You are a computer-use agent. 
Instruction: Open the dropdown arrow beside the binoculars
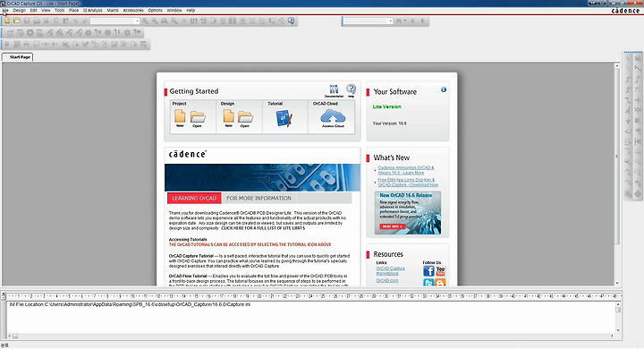pos(405,21)
